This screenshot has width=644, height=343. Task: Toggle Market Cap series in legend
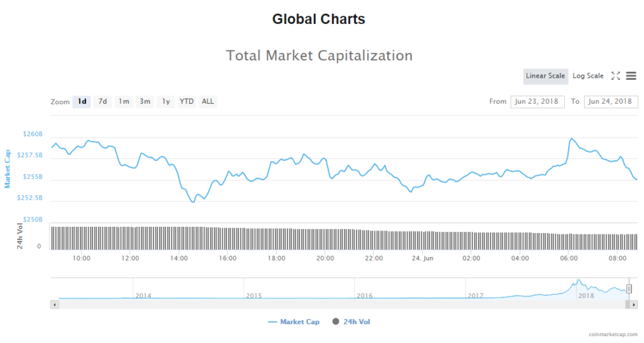pyautogui.click(x=294, y=322)
